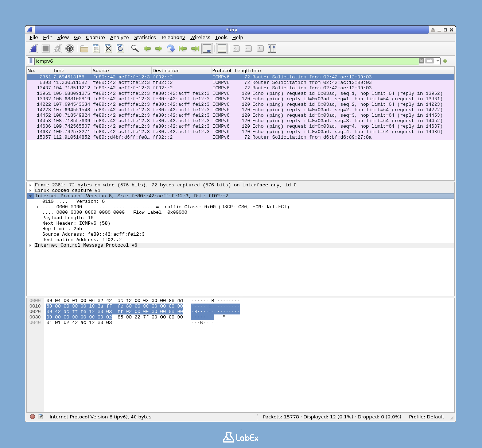Viewport: 482px width, 448px height.
Task: Open the Telephony menu
Action: coord(172,37)
